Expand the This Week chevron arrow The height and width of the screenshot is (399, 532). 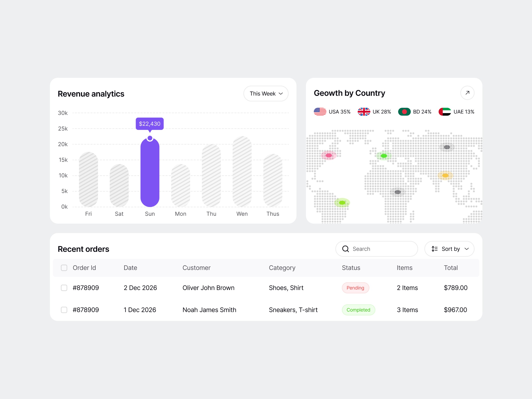point(280,94)
